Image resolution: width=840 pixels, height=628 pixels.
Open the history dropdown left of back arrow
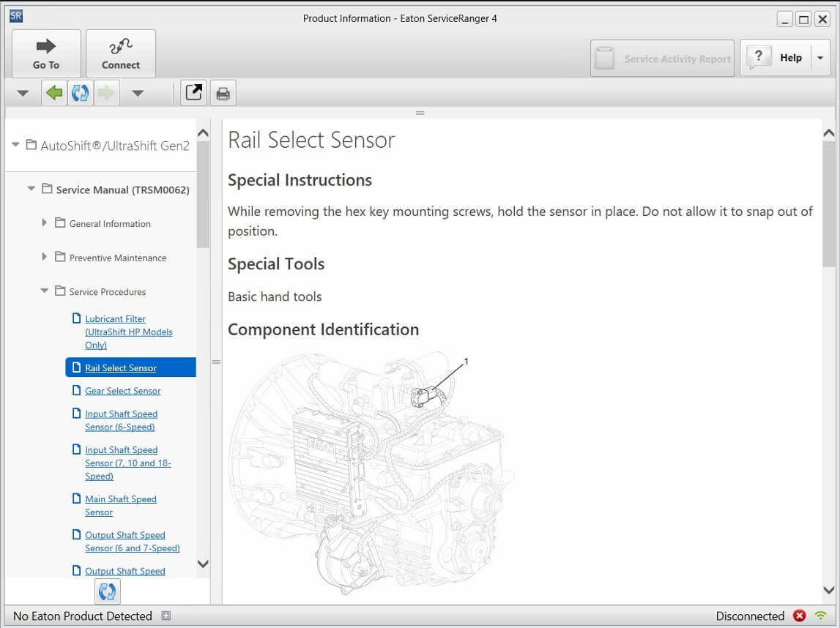pos(23,94)
